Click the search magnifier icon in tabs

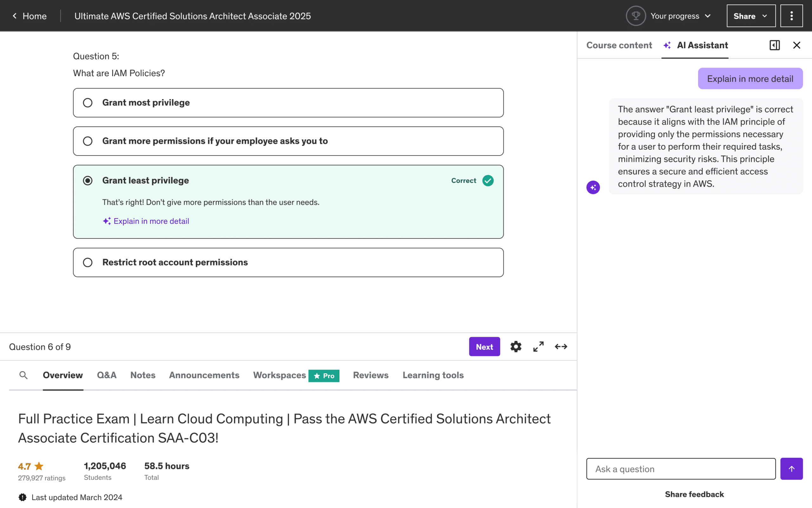click(x=23, y=375)
